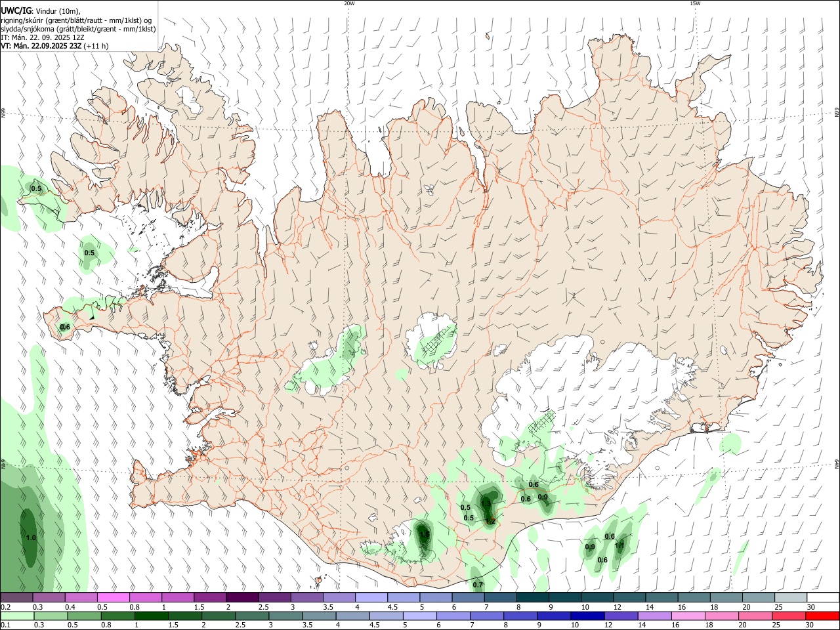The width and height of the screenshot is (840, 630).
Task: Select darkest purple snow-scale swatch starting at 2
Action: (x=242, y=597)
